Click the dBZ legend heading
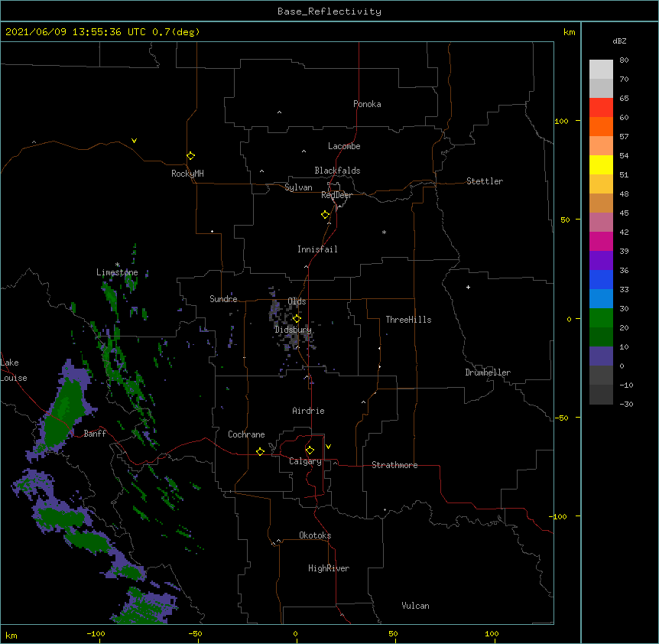 619,41
